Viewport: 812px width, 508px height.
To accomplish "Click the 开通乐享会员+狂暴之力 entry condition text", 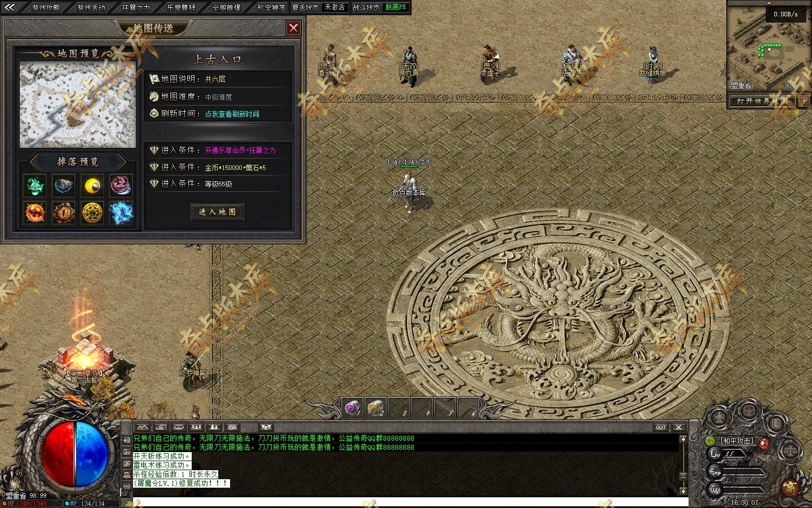I will click(x=240, y=151).
